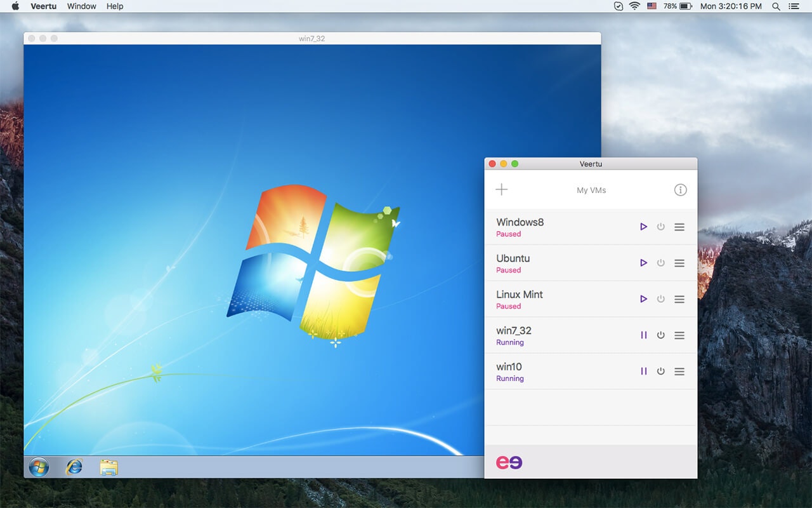The height and width of the screenshot is (508, 812).
Task: Start the Linux Mint VM play button
Action: pyautogui.click(x=643, y=299)
